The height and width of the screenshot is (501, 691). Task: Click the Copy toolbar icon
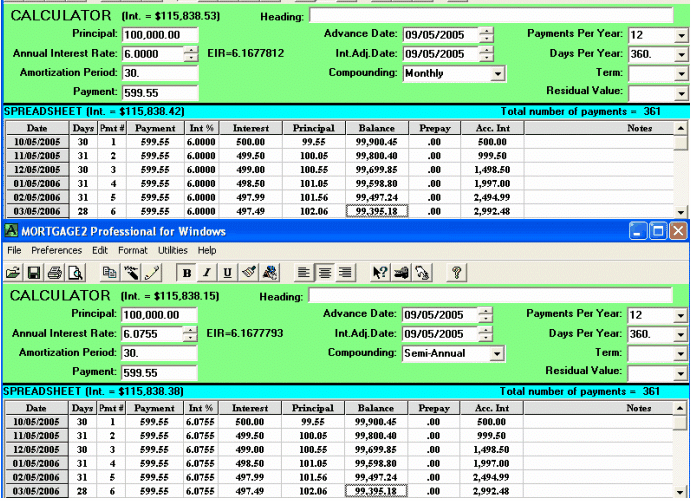[109, 272]
